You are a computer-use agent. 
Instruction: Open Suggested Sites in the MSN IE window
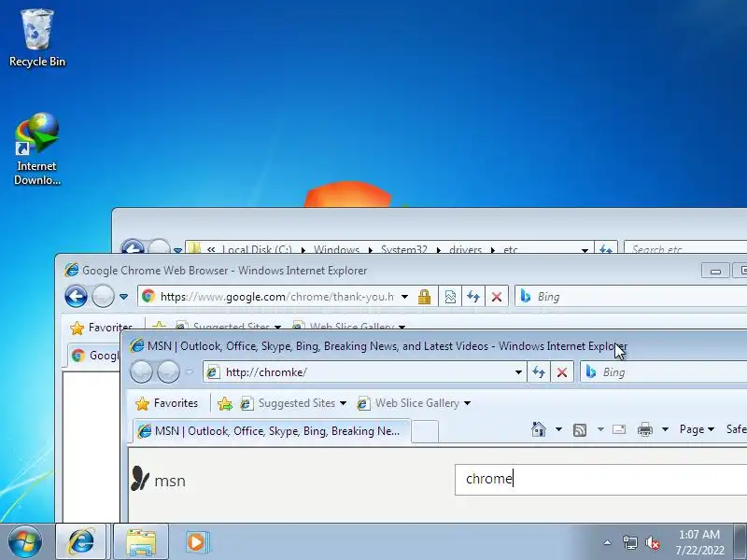coord(289,403)
